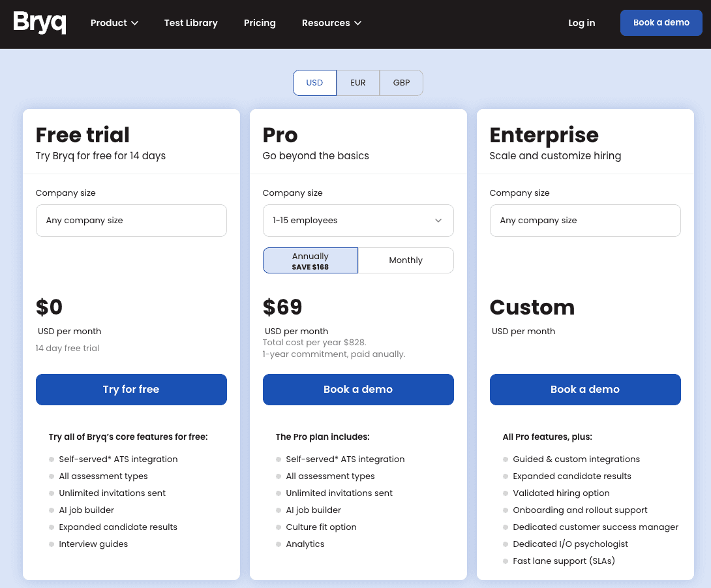This screenshot has height=588, width=711.
Task: Click Book a demo in Enterprise plan
Action: (585, 389)
